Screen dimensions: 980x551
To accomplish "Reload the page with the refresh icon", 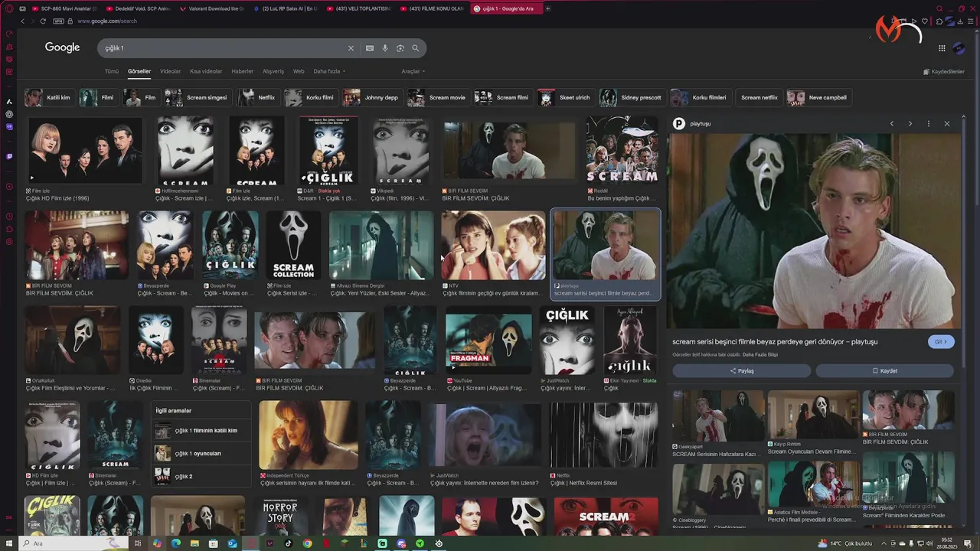I will tap(43, 21).
